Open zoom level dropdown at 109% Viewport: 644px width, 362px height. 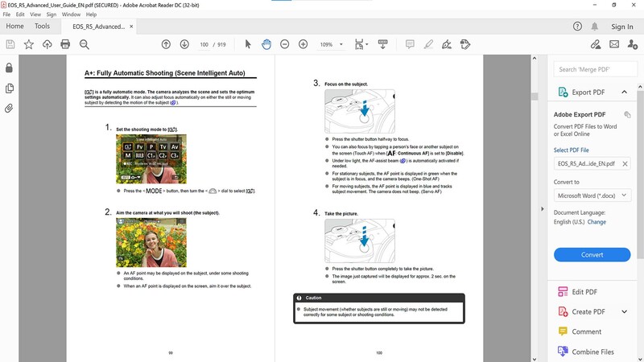(x=341, y=44)
